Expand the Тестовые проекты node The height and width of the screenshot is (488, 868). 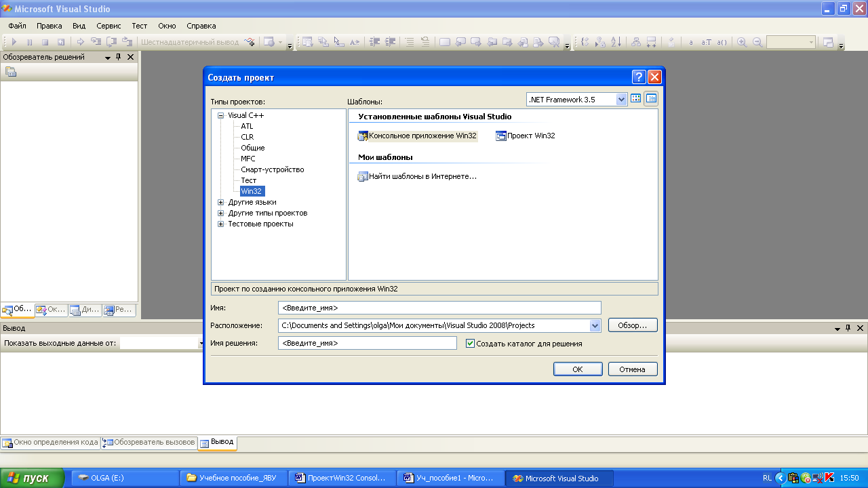pyautogui.click(x=220, y=224)
